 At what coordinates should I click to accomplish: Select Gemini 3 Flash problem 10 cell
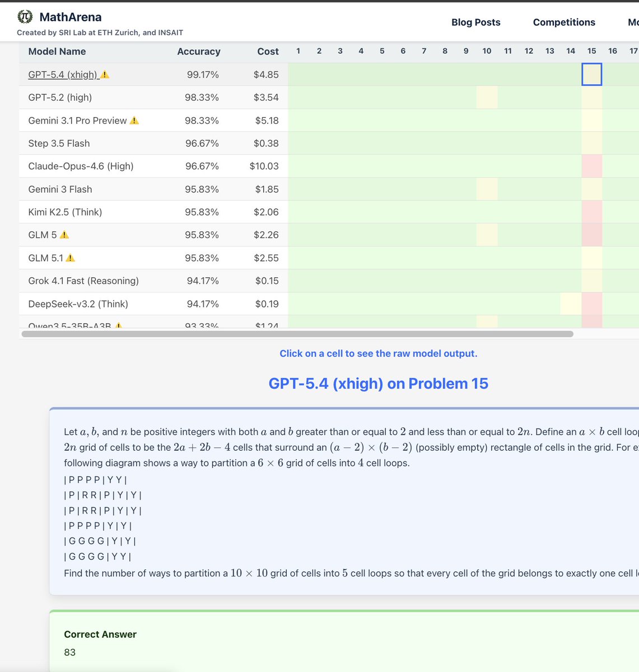pos(487,189)
